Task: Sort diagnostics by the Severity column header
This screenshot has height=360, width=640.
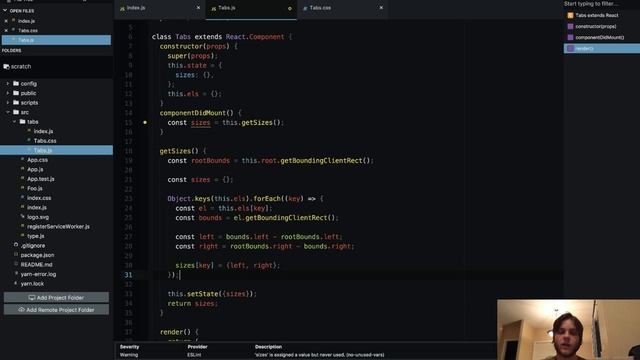Action: (129, 347)
